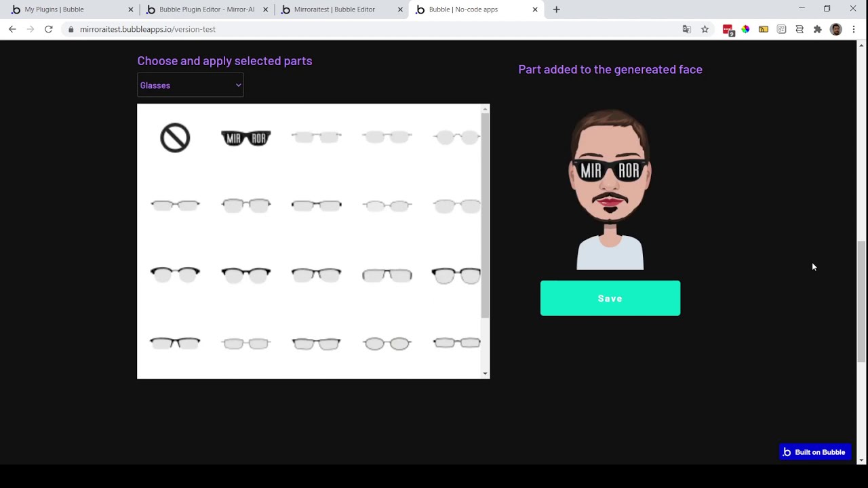Select fifth thick-frame glasses in third row

point(456,275)
